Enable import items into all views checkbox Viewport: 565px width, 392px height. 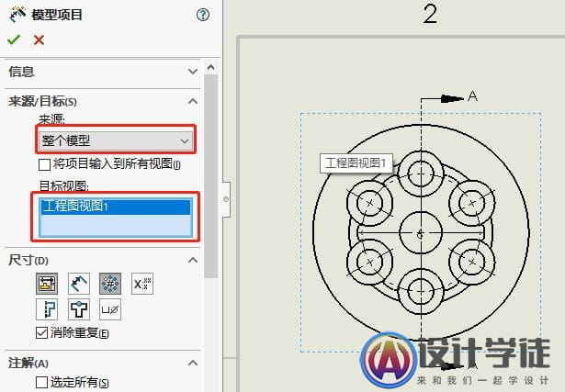(44, 165)
